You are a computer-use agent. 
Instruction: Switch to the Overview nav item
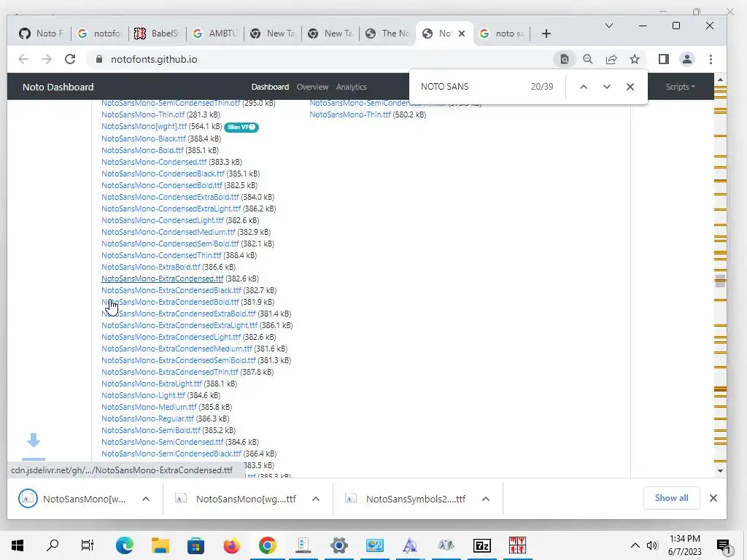pyautogui.click(x=312, y=87)
